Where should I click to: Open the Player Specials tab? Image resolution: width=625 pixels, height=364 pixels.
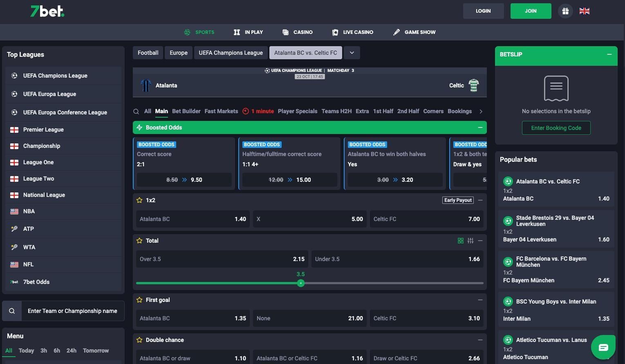click(298, 111)
